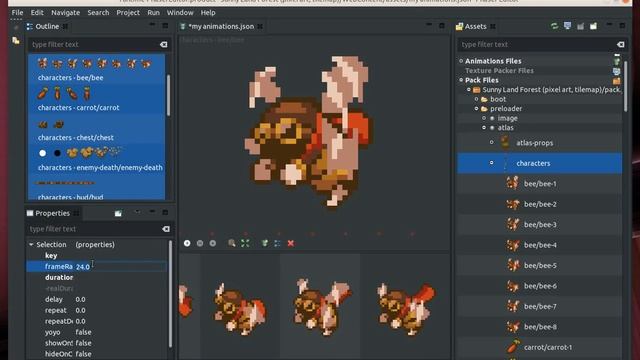Screen dimensions: 640x360
Task: Click the frameRate value field 24.0
Action: point(121,267)
